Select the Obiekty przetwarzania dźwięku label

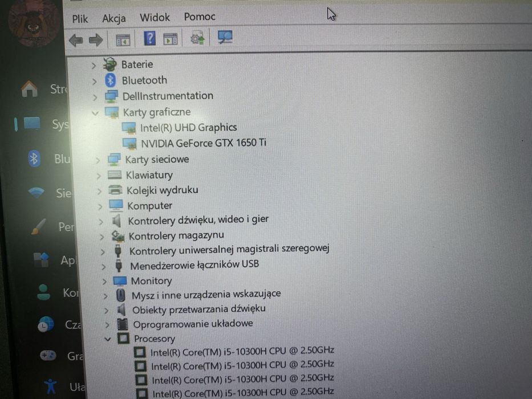tap(199, 310)
